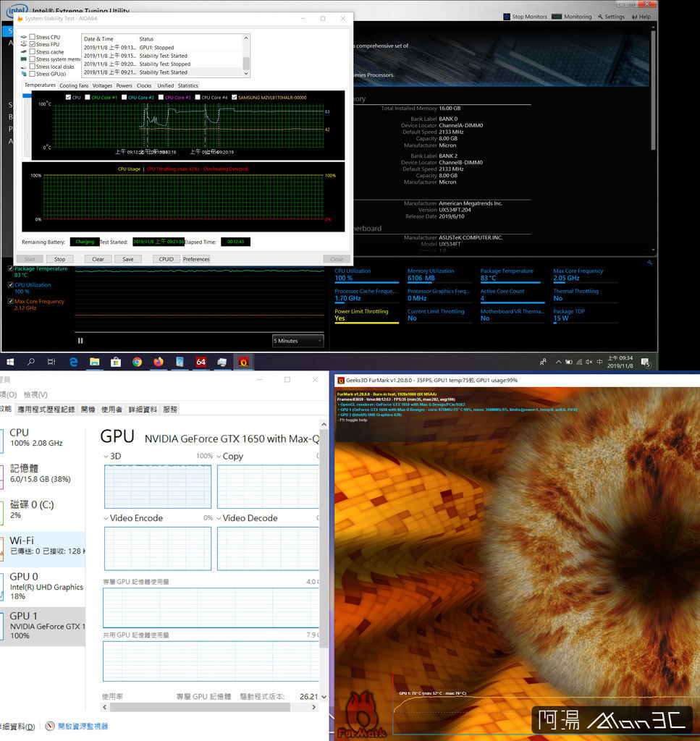Open 開啟資源監視器 resource monitor link

coord(83,727)
